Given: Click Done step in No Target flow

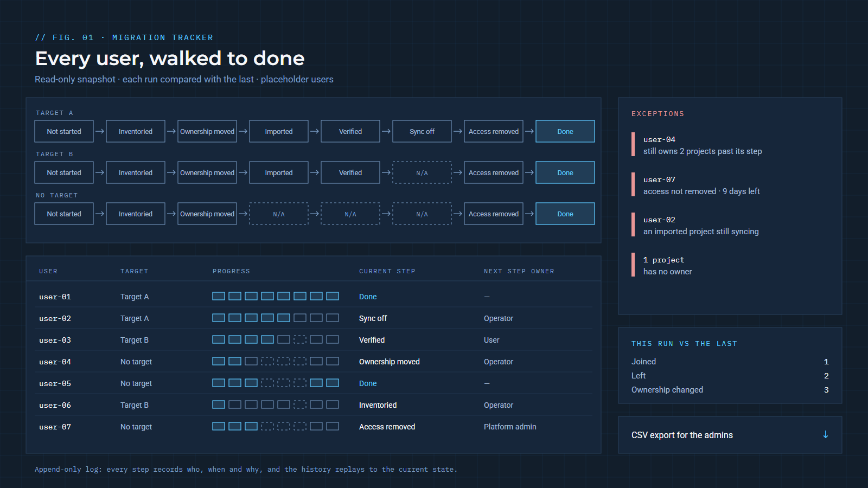Looking at the screenshot, I should tap(565, 214).
